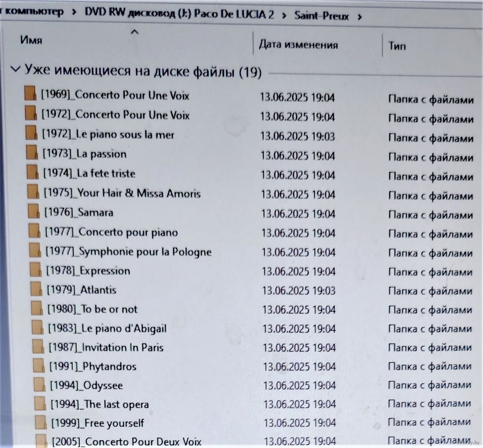Viewport: 483px width, 448px height.
Task: Select the [1972]_Le piano sous la mer name
Action: (108, 134)
